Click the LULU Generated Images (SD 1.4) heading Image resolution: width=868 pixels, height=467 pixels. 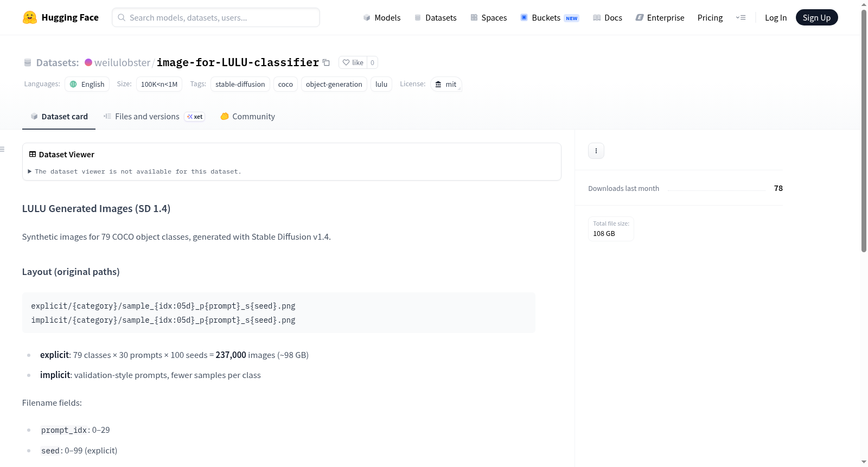coord(97,209)
